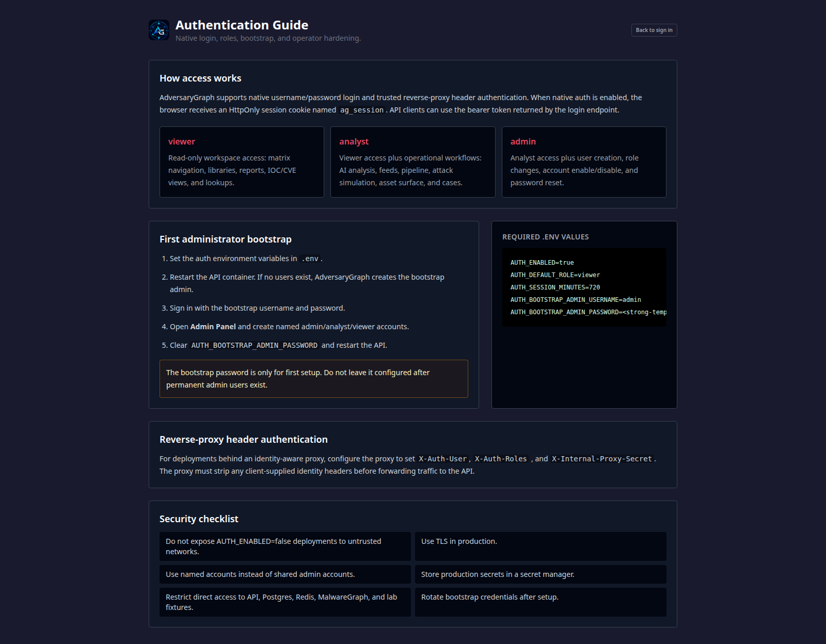Click the Back to sign in button
This screenshot has height=644, width=826.
(654, 30)
